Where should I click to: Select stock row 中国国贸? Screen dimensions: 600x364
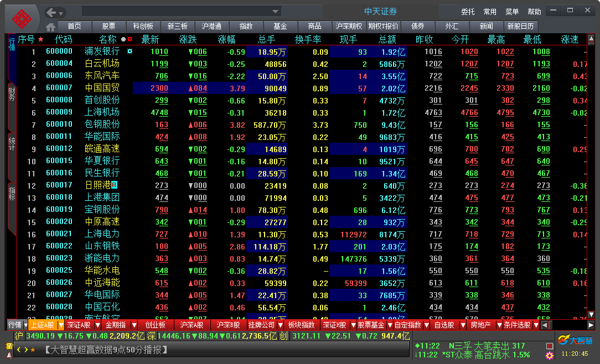coord(301,89)
